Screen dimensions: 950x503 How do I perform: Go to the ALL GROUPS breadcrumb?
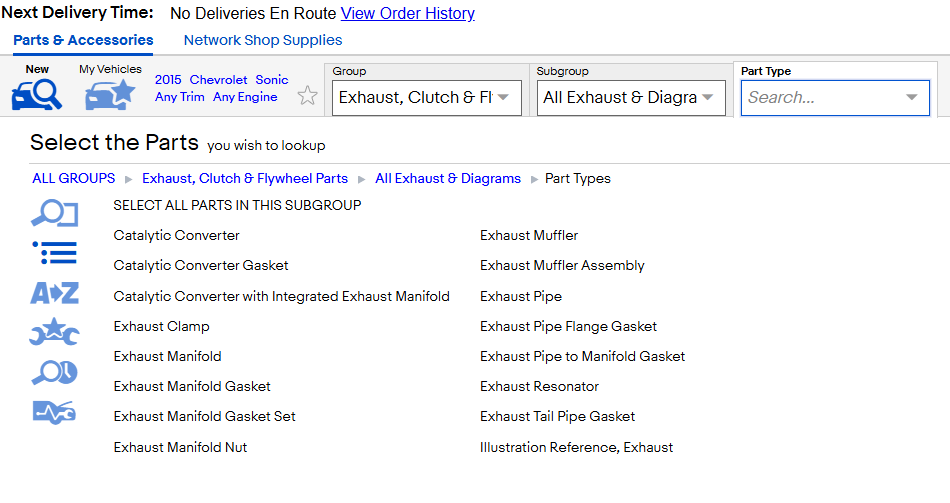[73, 178]
